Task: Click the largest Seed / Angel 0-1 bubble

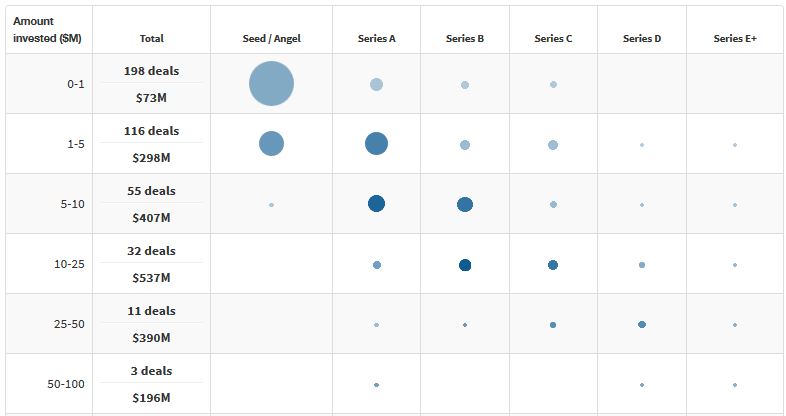Action: [x=271, y=84]
